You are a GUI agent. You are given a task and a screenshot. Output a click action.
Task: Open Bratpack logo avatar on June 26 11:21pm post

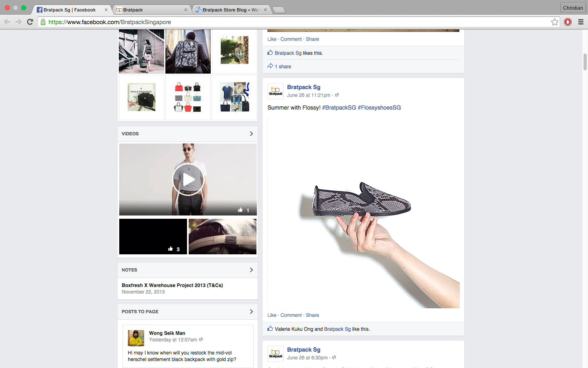(276, 91)
